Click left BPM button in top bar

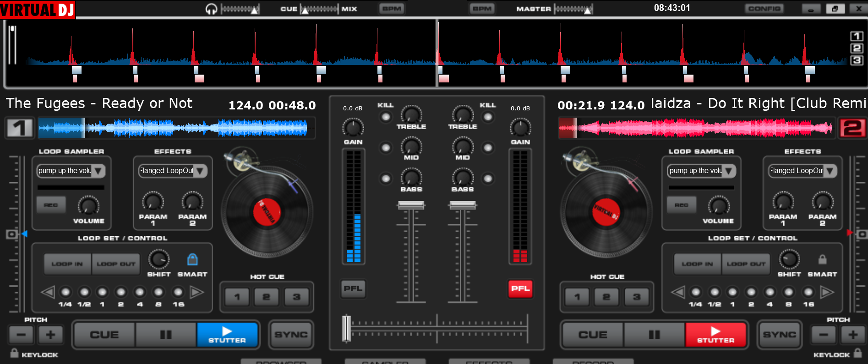click(x=392, y=9)
